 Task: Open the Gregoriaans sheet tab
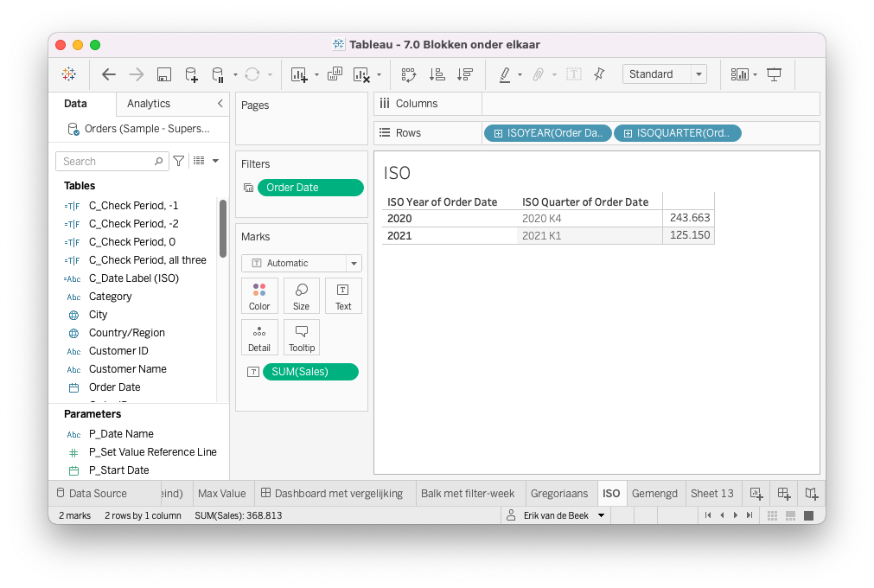[x=558, y=493]
